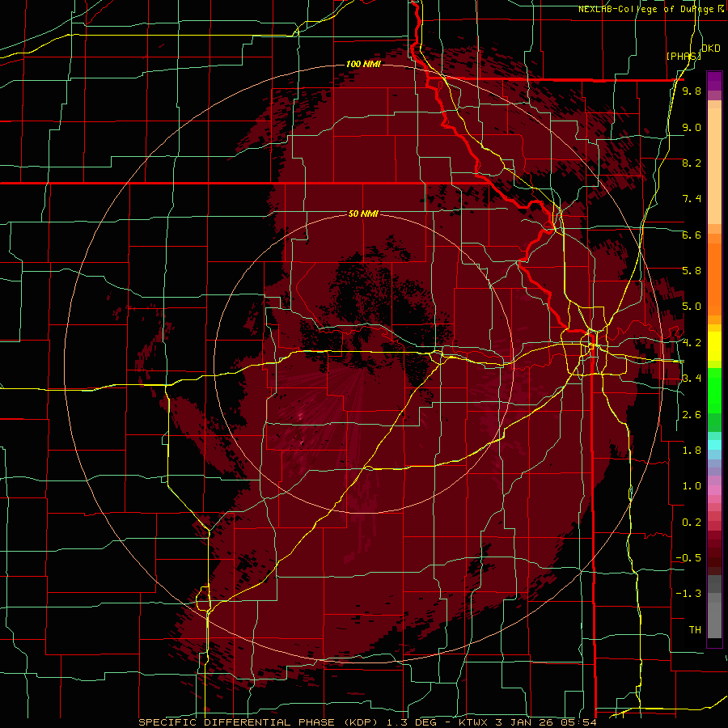Click the Specific Differential Phase caption at bottom
Screen dimensions: 728x728
pos(367,722)
